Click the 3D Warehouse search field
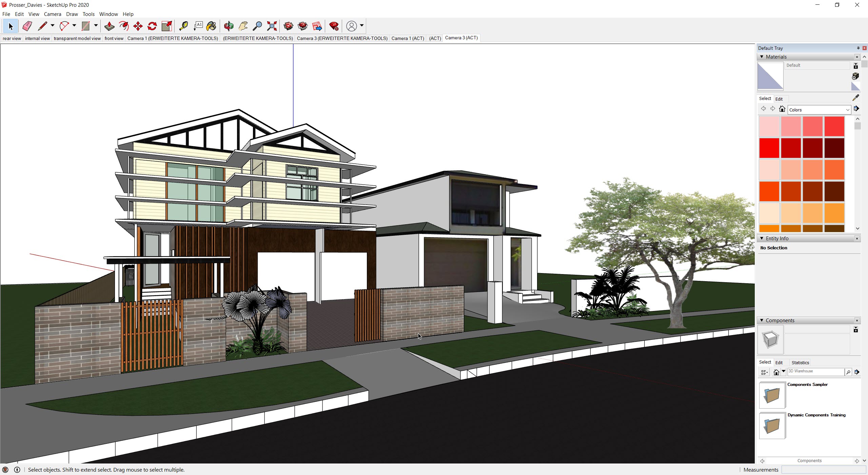The width and height of the screenshot is (868, 475). [x=815, y=372]
